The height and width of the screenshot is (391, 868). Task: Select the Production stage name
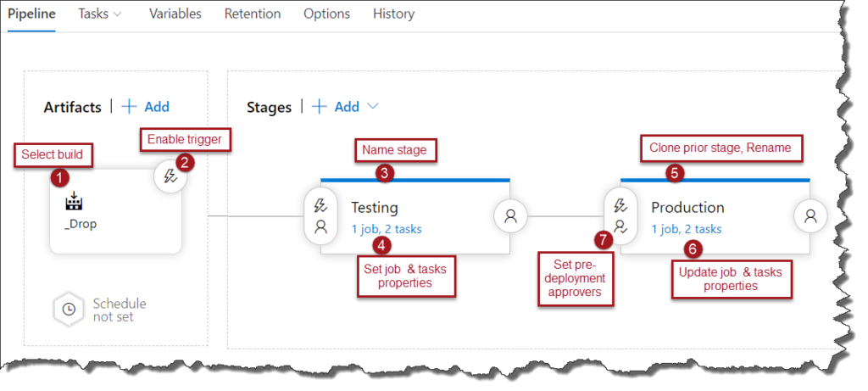pyautogui.click(x=687, y=207)
